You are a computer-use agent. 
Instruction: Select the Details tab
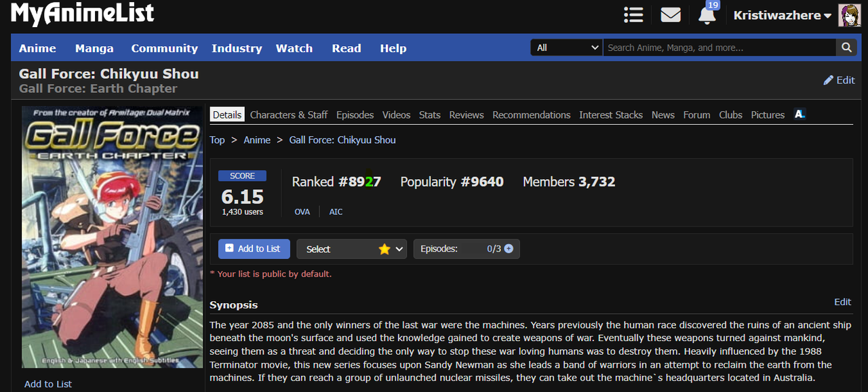(x=227, y=115)
